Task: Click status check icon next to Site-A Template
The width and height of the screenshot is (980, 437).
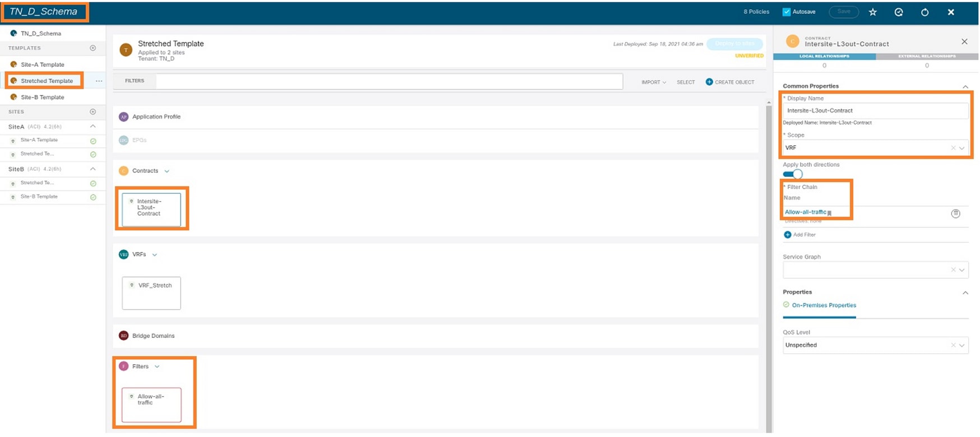Action: (x=93, y=141)
